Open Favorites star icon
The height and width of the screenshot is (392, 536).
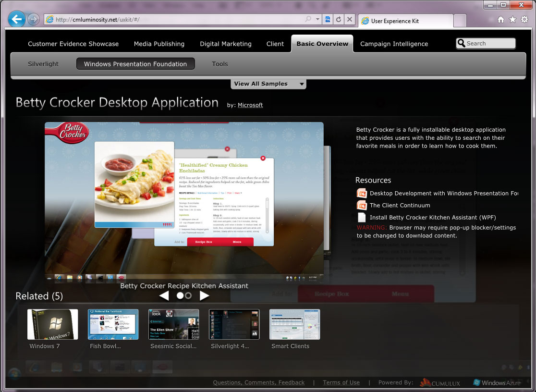tap(512, 20)
